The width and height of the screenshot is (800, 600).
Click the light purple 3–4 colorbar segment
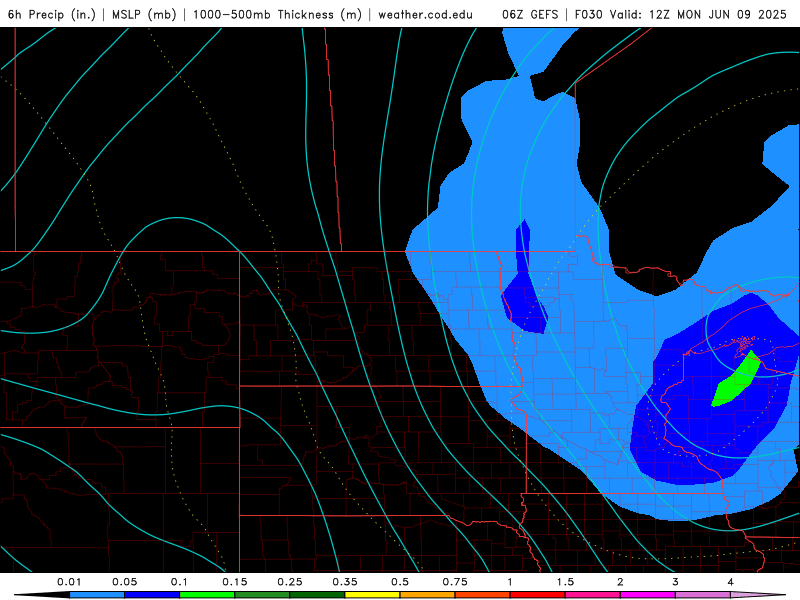703,595
